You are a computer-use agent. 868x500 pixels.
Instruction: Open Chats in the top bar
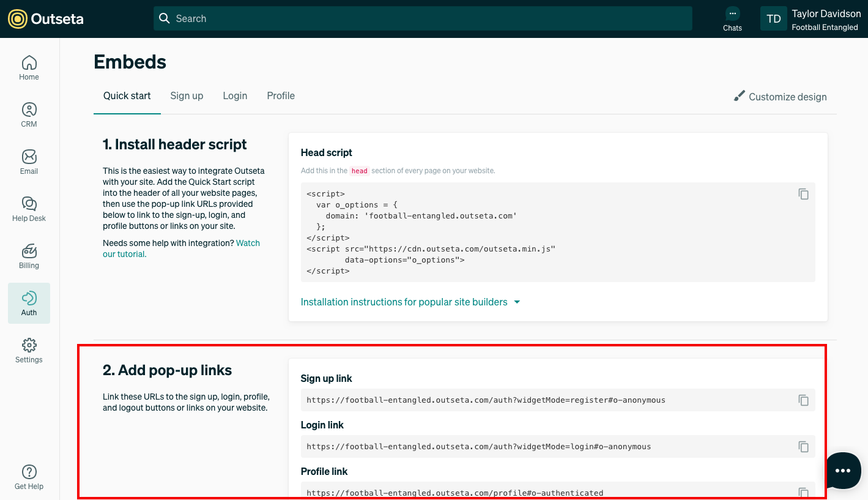coord(732,19)
